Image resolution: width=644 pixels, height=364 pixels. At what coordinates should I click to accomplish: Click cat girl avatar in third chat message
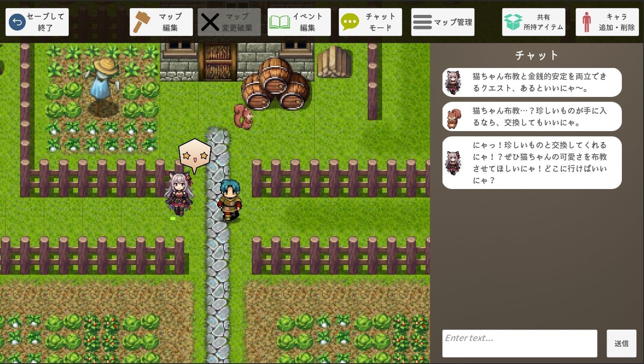(454, 163)
